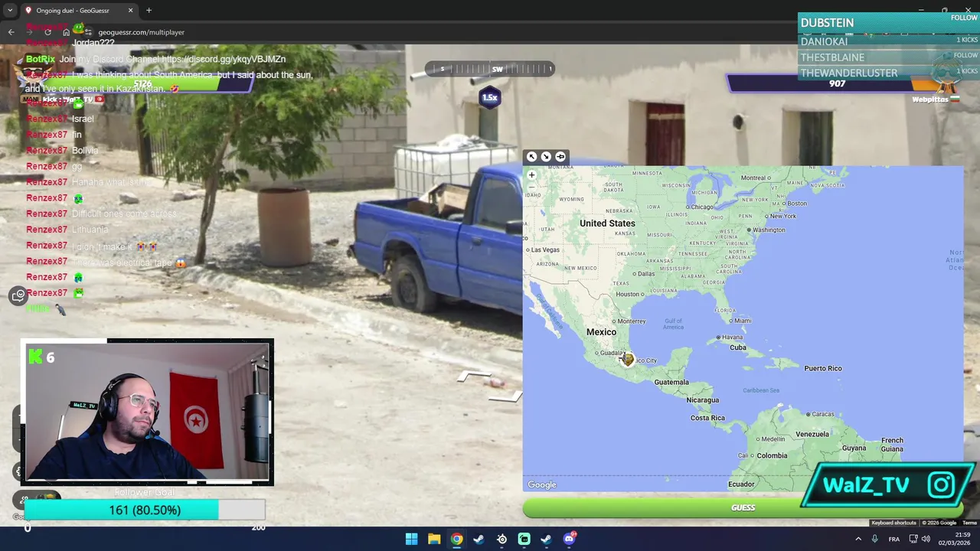Click the opponent health bar showing 907
Viewport: 980px width, 551px height.
pyautogui.click(x=837, y=83)
